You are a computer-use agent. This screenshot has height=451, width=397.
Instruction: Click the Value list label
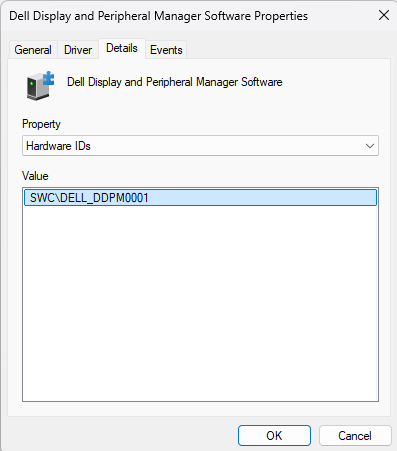(x=35, y=176)
